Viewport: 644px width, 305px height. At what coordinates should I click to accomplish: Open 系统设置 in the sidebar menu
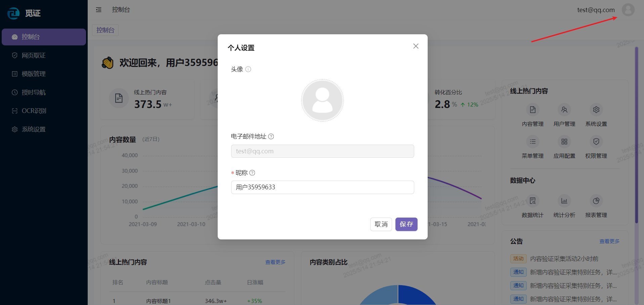pyautogui.click(x=34, y=129)
